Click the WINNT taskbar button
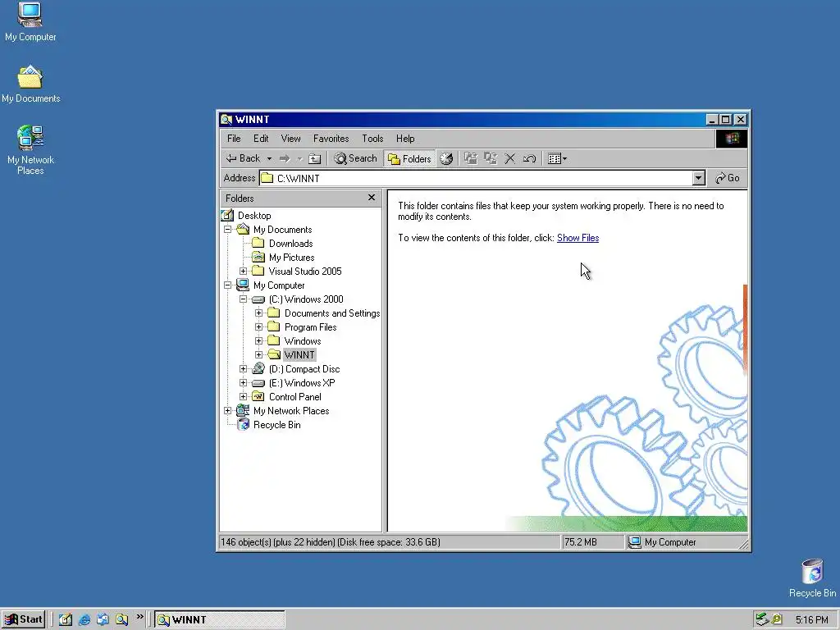The height and width of the screenshot is (630, 840). pos(220,620)
